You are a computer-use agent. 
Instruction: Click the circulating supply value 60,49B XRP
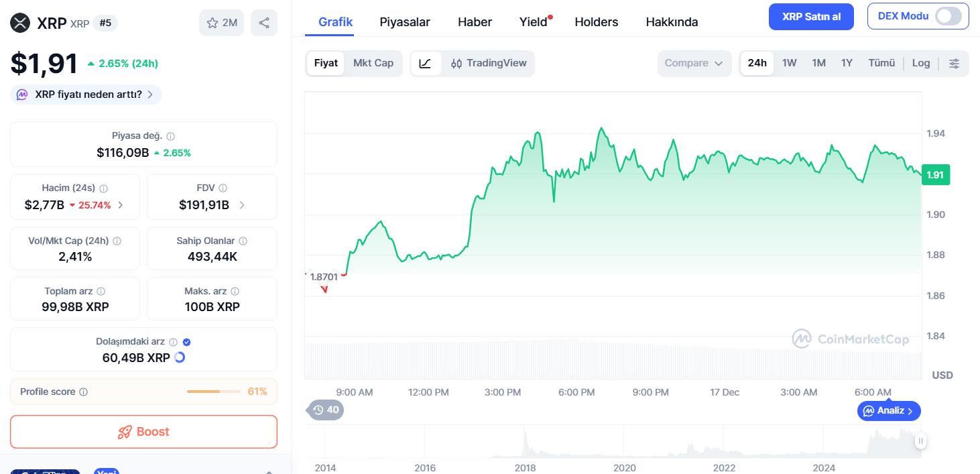(x=136, y=358)
